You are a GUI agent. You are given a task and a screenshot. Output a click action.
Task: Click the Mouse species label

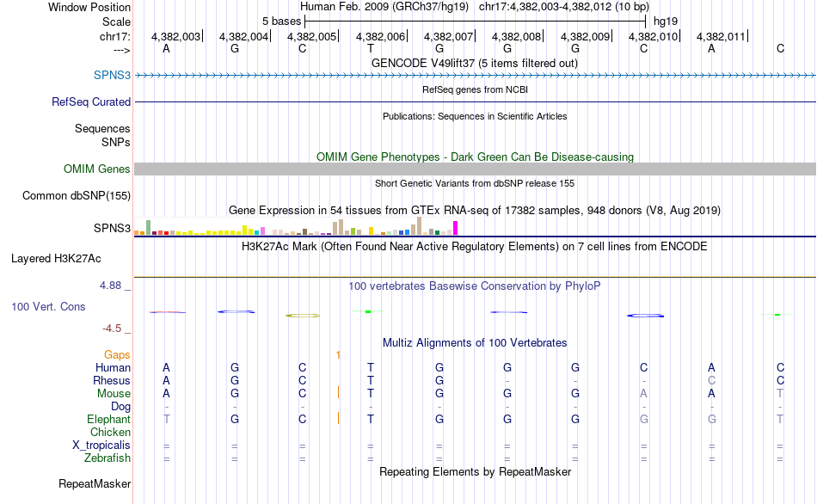pyautogui.click(x=114, y=394)
